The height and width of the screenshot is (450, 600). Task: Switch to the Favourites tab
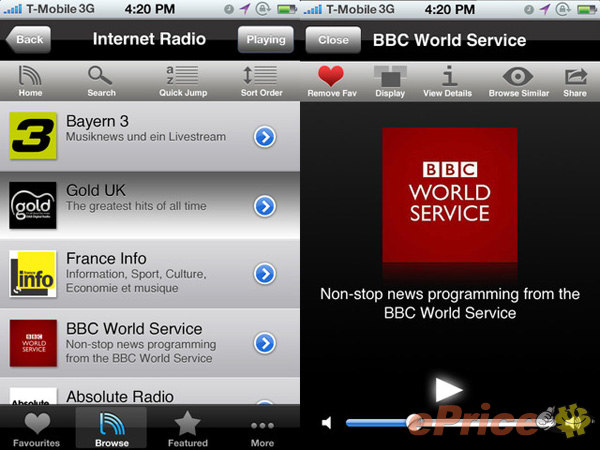point(37,428)
